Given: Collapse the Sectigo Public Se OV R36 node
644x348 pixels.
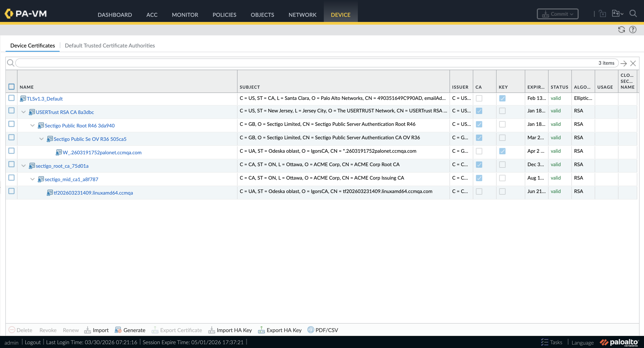Looking at the screenshot, I should point(41,139).
